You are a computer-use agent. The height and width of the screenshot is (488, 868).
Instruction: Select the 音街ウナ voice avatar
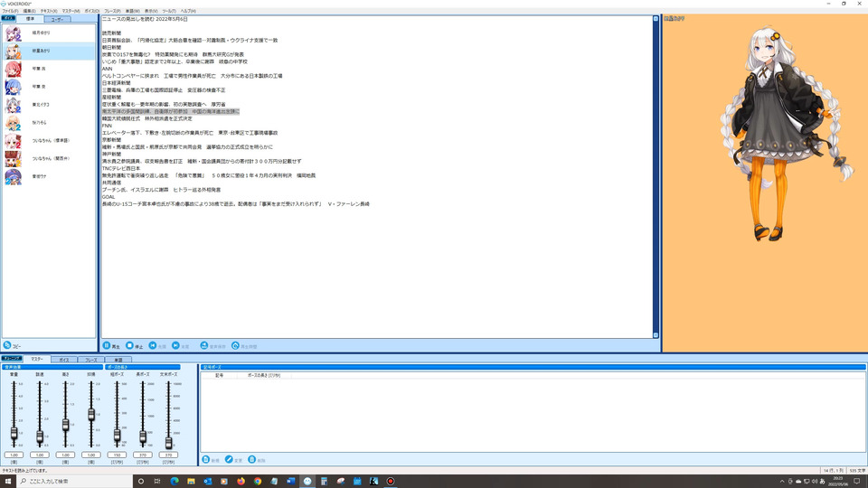click(x=13, y=176)
